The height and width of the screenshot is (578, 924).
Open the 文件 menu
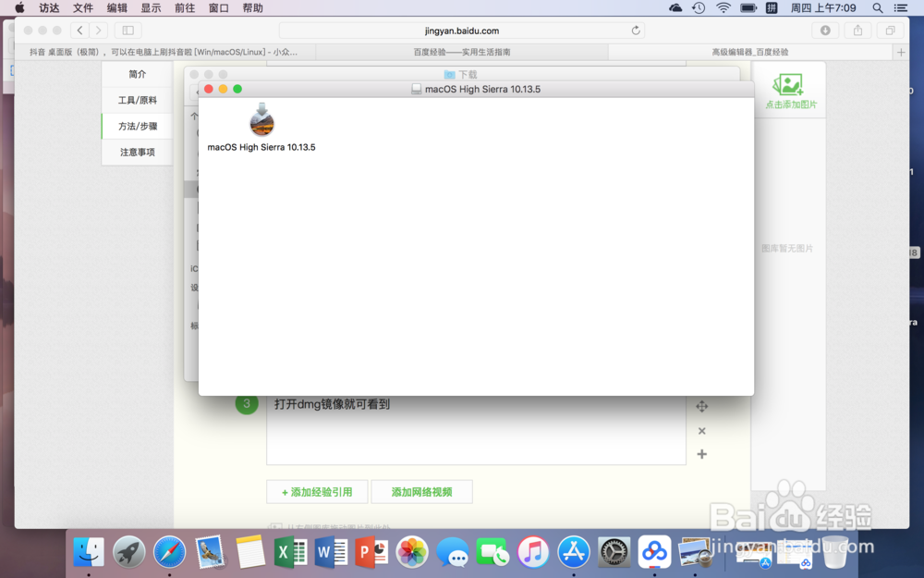click(83, 7)
